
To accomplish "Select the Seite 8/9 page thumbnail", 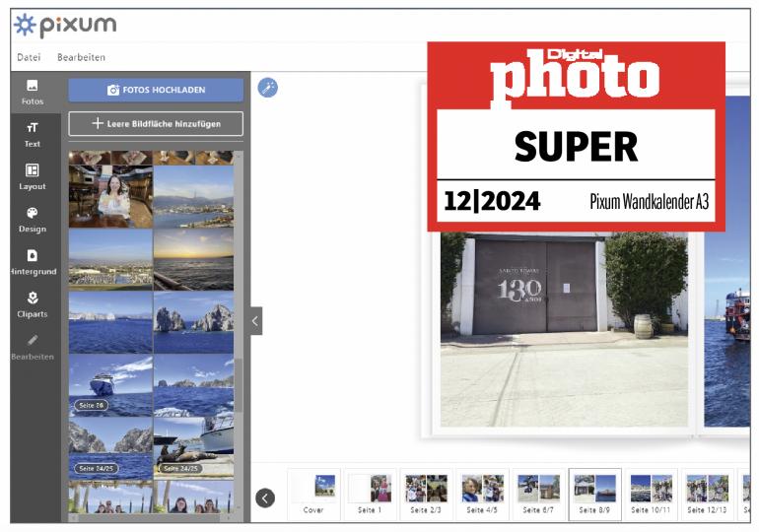I will pos(595,494).
